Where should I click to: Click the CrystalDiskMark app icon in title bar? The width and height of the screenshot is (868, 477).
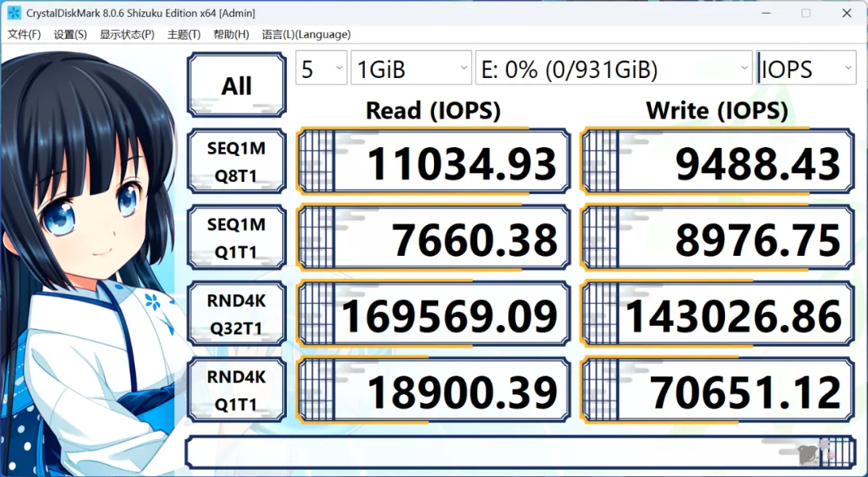14,13
